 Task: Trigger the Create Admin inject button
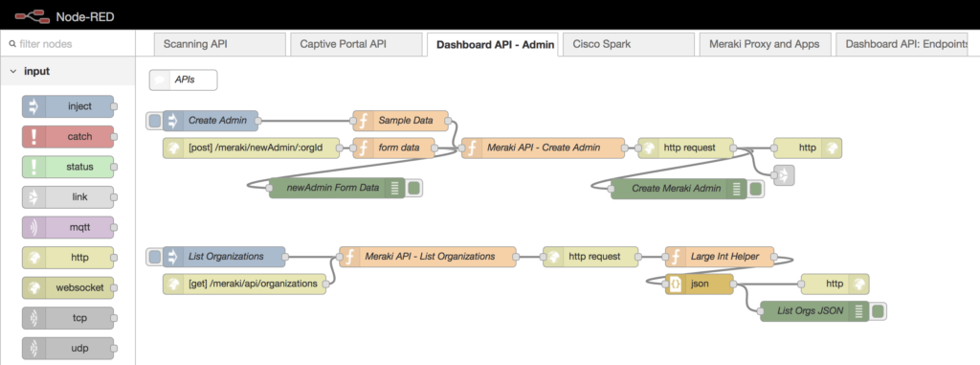[x=154, y=120]
